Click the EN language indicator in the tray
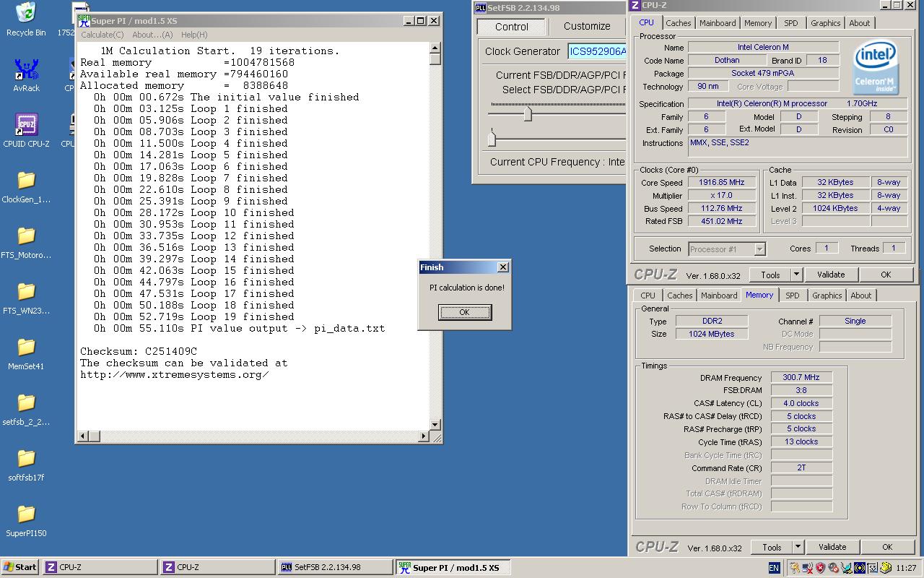This screenshot has height=578, width=924. click(774, 568)
